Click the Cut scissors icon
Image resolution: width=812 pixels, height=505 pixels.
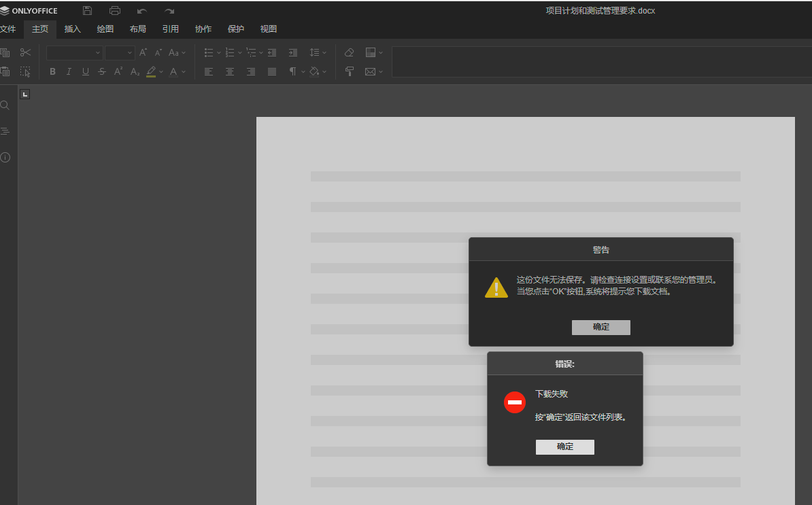pyautogui.click(x=25, y=52)
